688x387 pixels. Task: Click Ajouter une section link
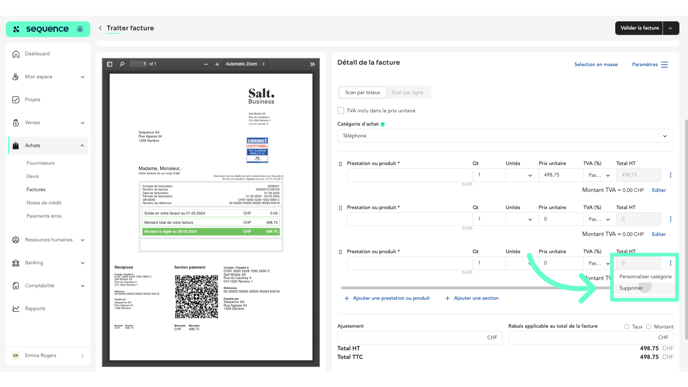pyautogui.click(x=472, y=298)
